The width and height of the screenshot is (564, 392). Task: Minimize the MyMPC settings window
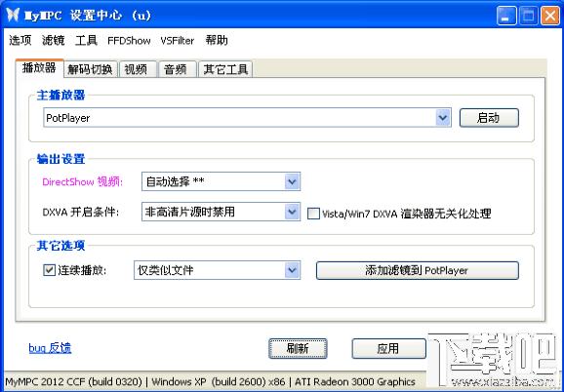(506, 16)
